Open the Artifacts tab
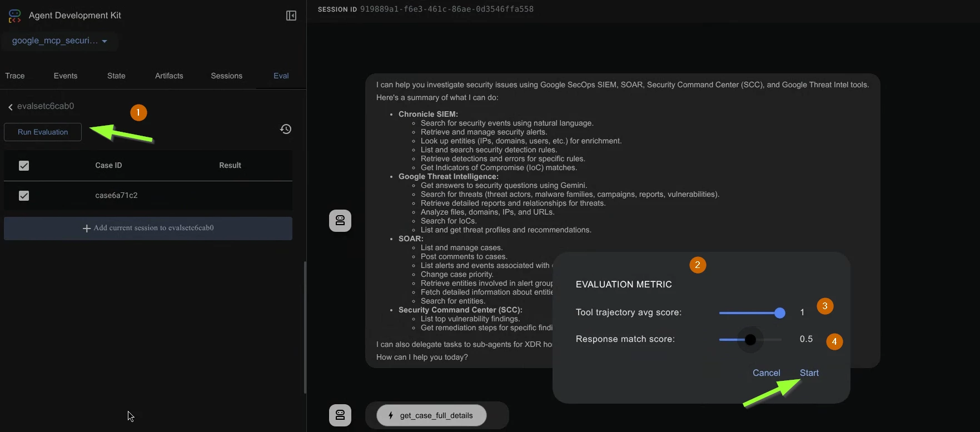 pos(169,76)
